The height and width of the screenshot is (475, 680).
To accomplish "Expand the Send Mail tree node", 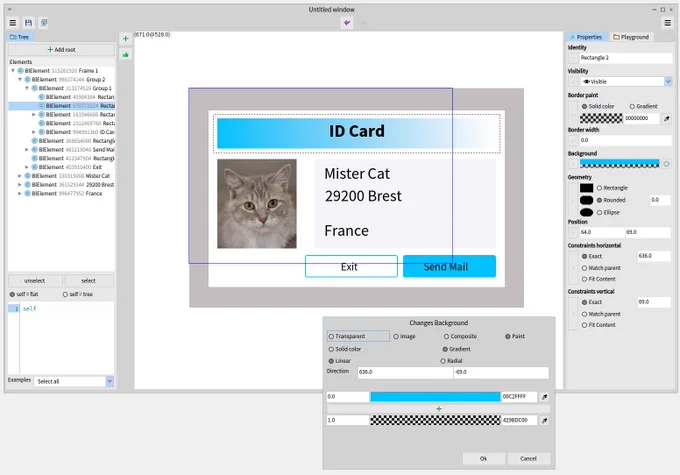I will 27,150.
